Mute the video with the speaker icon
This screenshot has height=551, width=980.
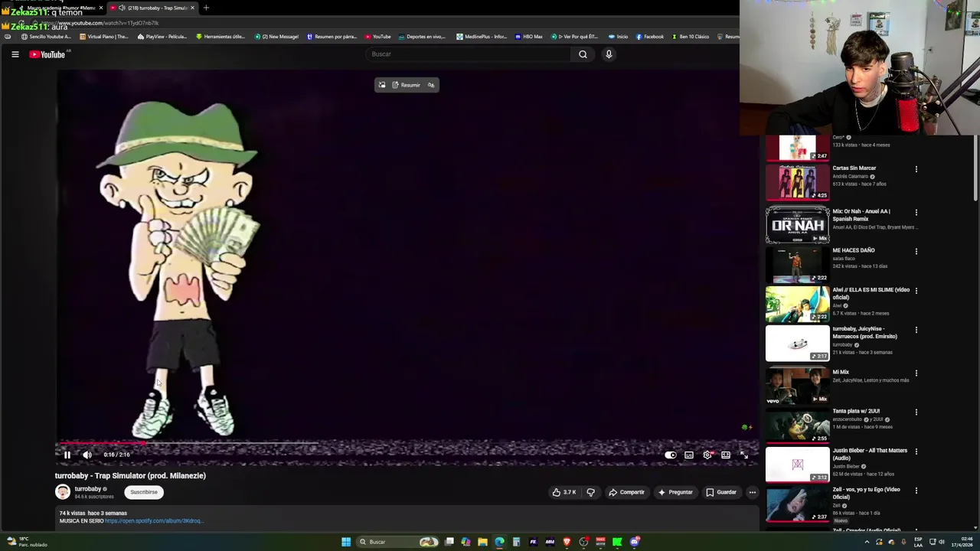[87, 455]
